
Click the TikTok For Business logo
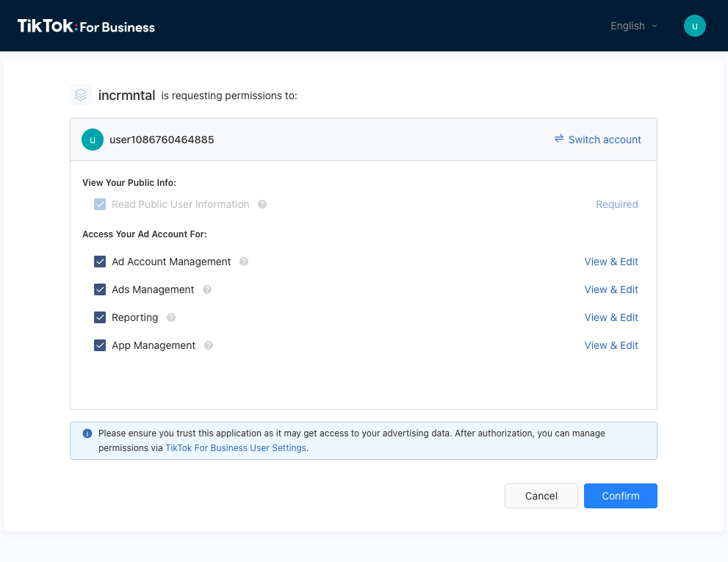tap(86, 26)
